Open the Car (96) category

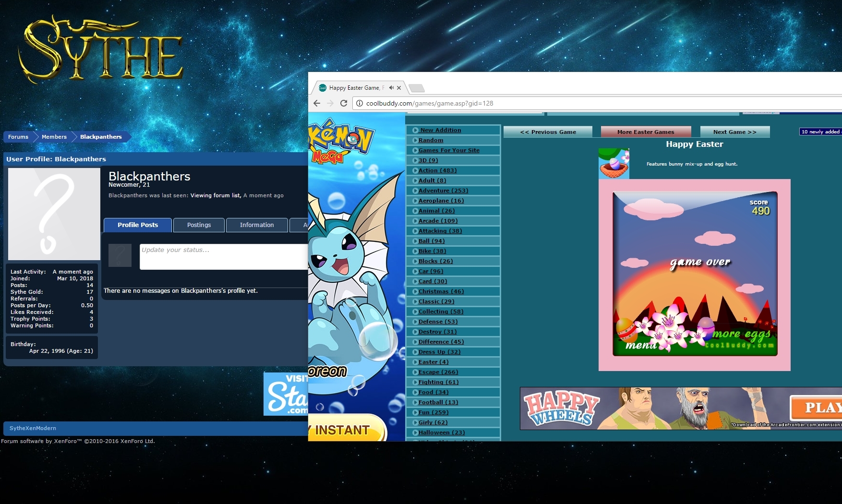(431, 271)
